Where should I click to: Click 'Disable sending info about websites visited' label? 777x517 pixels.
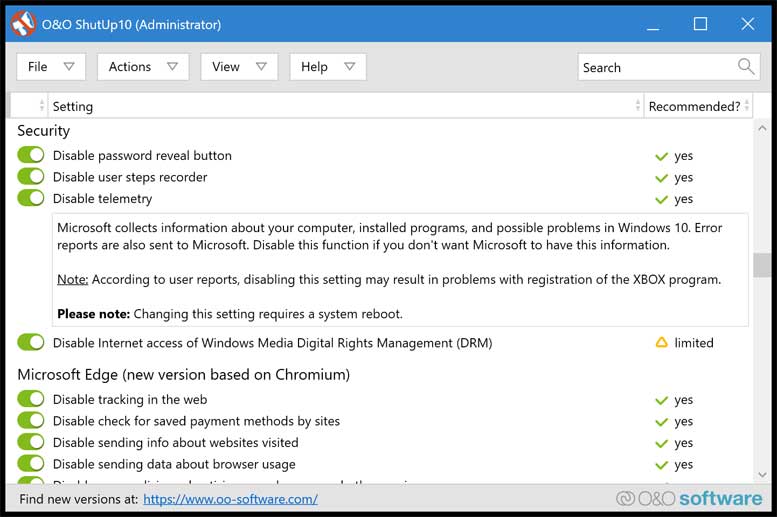click(x=175, y=442)
